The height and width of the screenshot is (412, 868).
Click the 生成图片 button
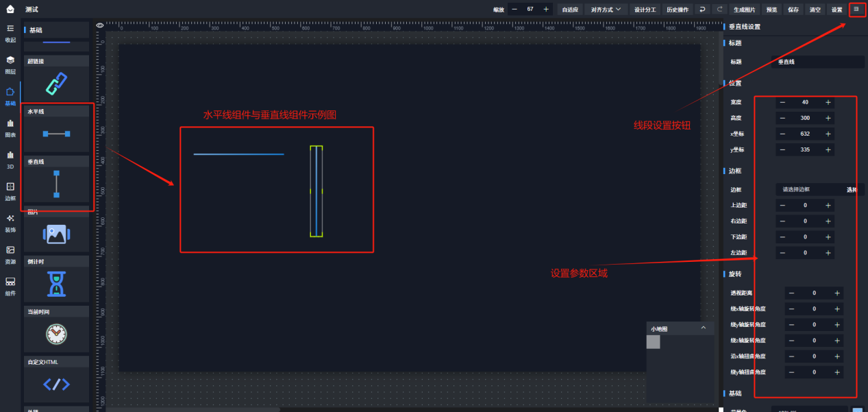[x=745, y=10]
